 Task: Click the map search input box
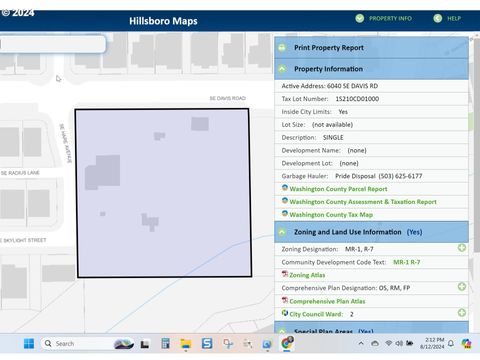(53, 44)
